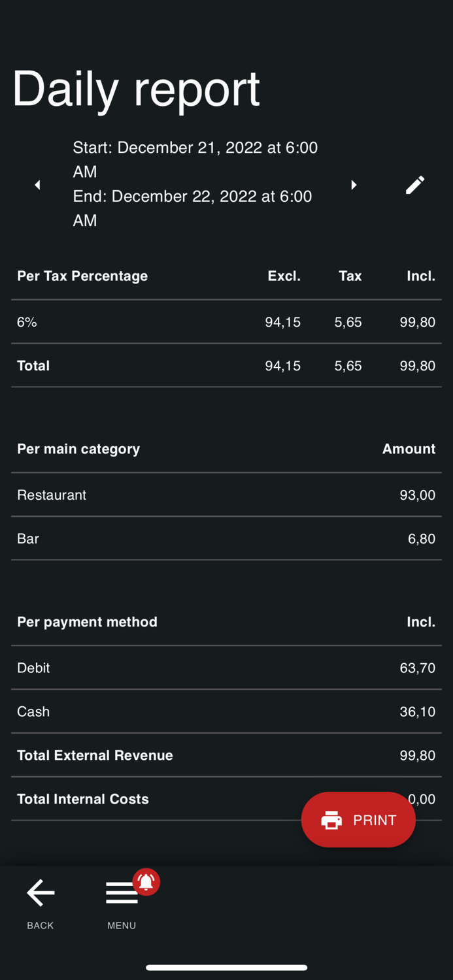Tap the Total Internal Costs label
This screenshot has width=453, height=980.
pos(83,799)
